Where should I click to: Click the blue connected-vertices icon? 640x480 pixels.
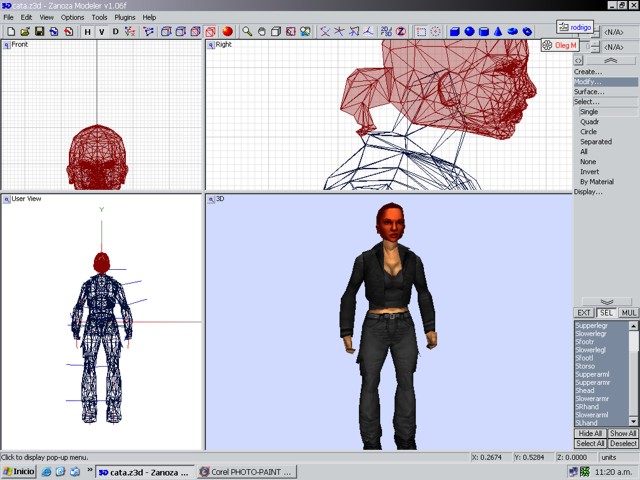pos(149,31)
